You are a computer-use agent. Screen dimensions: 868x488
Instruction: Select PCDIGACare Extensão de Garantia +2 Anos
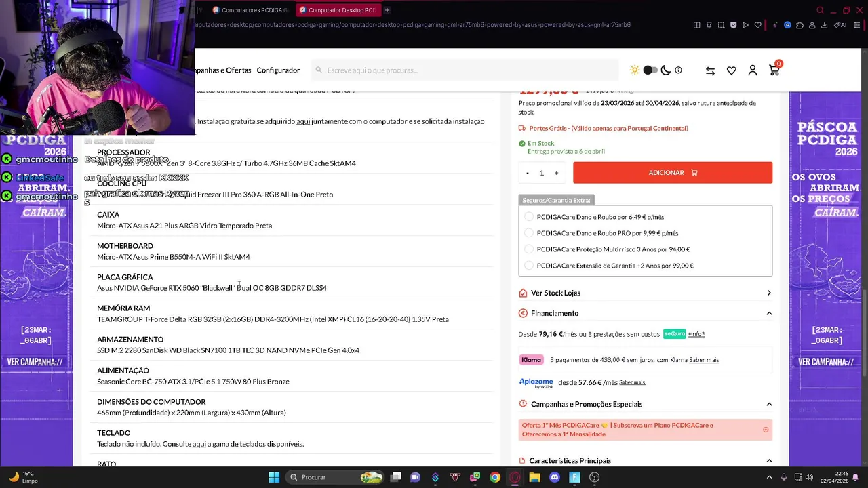click(529, 266)
